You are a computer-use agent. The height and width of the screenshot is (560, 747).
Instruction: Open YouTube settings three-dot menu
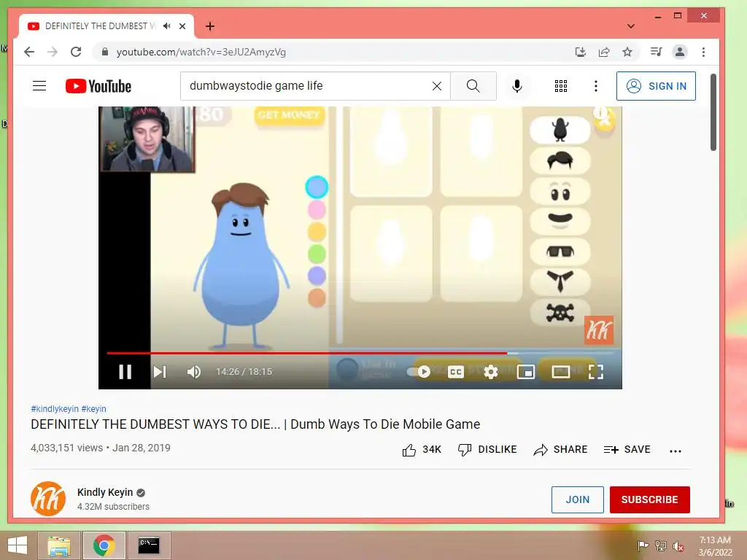point(595,86)
